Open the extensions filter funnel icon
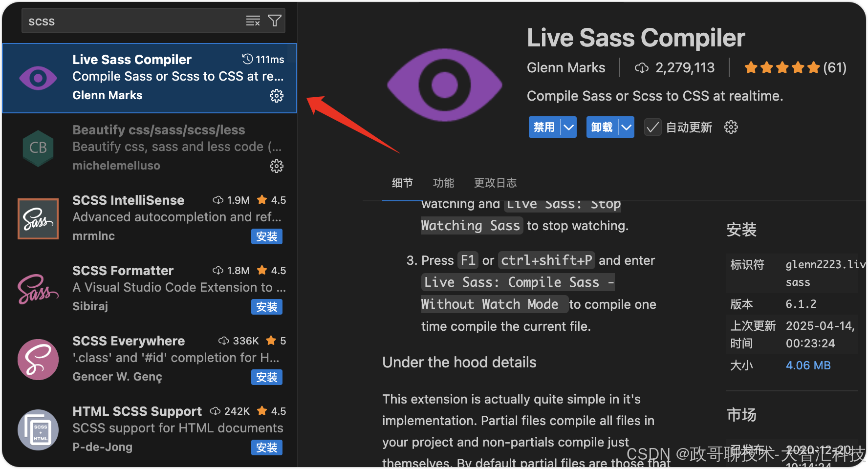Image resolution: width=868 pixels, height=469 pixels. point(275,21)
